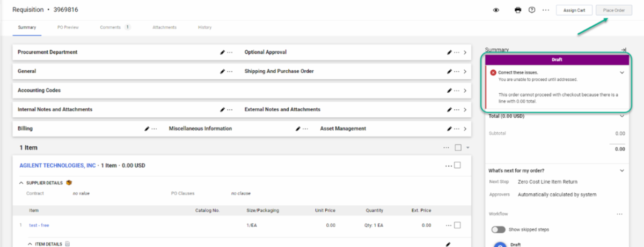Click the Assign Cart button

coord(574,10)
